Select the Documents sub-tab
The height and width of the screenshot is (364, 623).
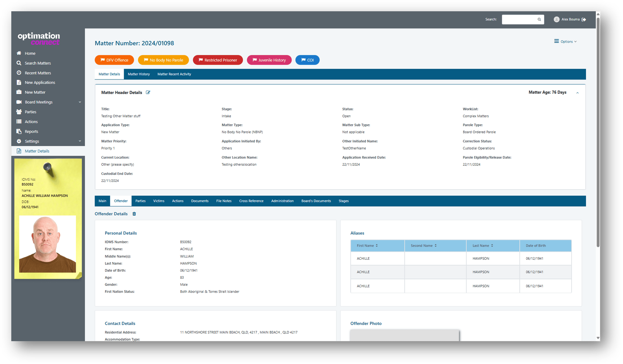[199, 201]
